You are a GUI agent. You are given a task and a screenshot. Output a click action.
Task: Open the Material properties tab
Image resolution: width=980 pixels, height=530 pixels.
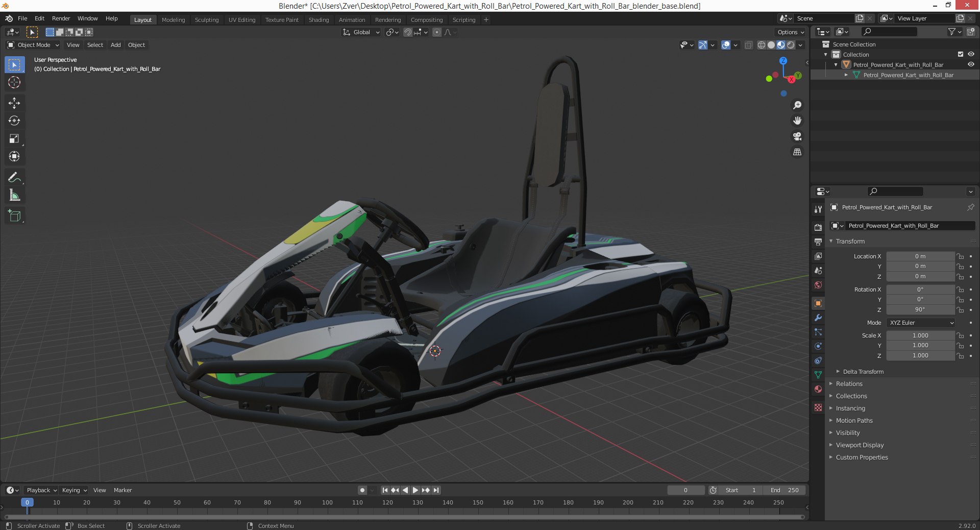[818, 389]
